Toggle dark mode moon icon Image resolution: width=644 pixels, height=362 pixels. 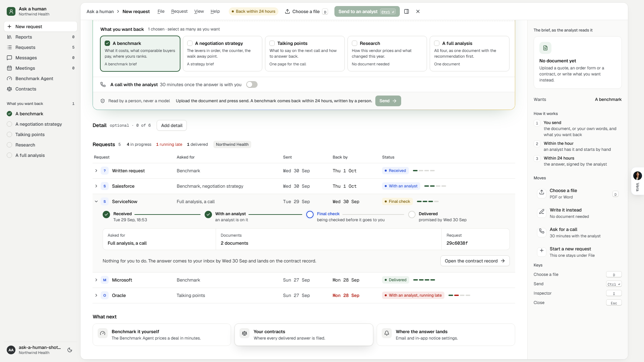tap(70, 350)
